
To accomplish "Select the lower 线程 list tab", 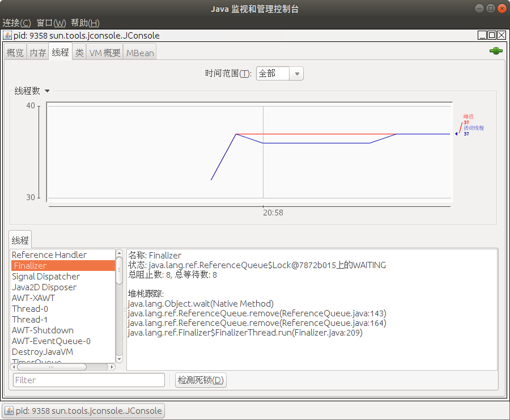I will [20, 240].
